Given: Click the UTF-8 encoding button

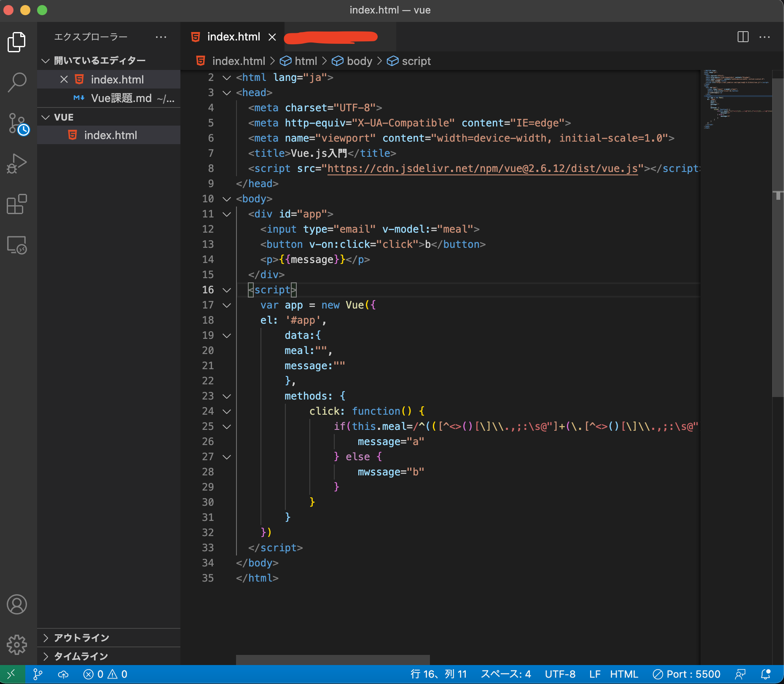Looking at the screenshot, I should [x=560, y=674].
